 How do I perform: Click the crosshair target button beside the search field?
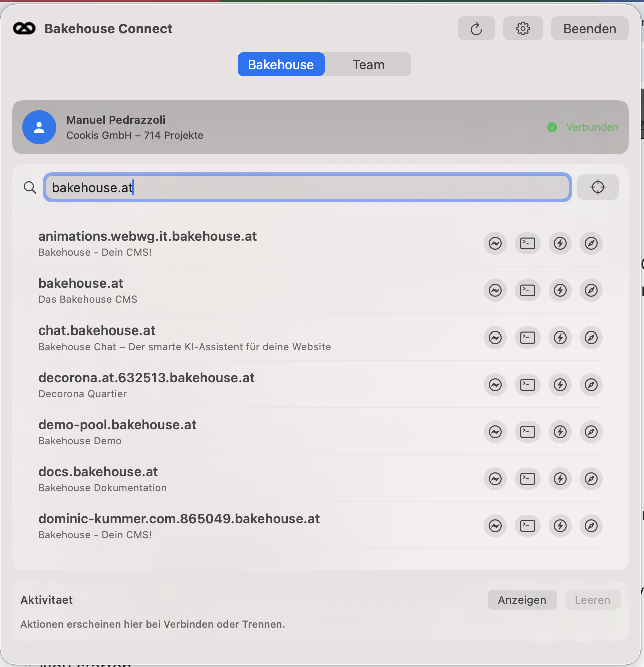point(598,187)
